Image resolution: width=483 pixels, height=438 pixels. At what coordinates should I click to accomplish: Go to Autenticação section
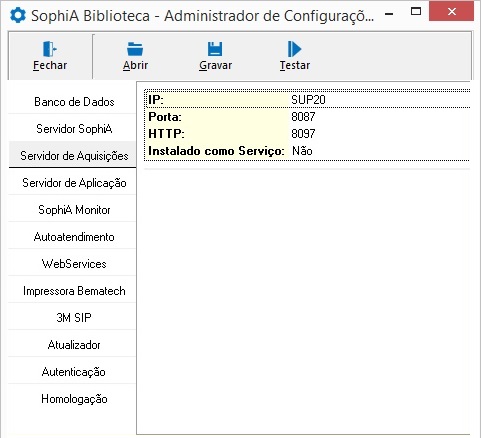[x=72, y=372]
